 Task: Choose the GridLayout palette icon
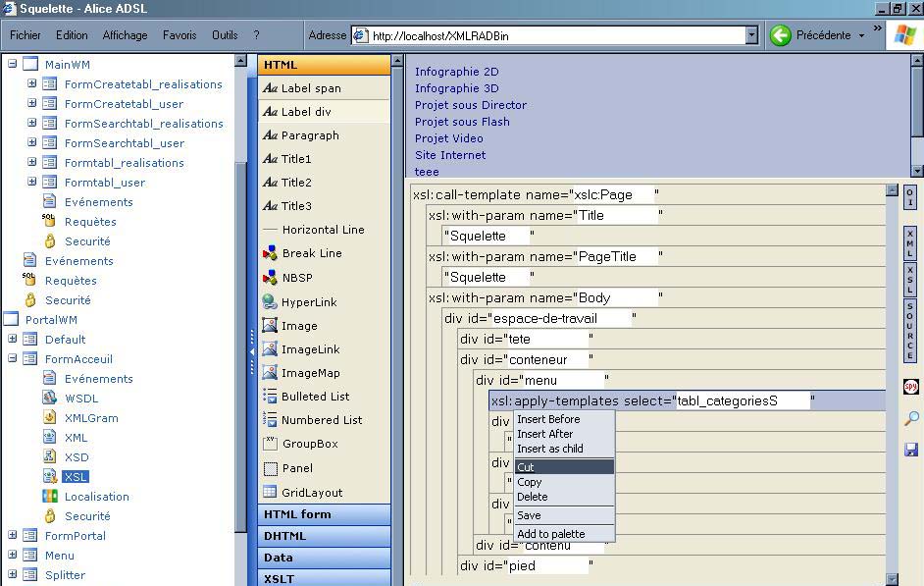[x=270, y=493]
